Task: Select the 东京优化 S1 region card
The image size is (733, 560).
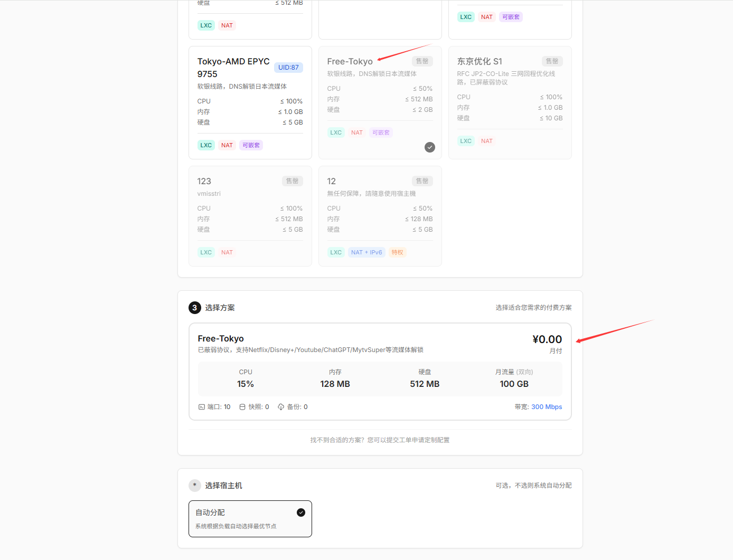Action: (510, 103)
